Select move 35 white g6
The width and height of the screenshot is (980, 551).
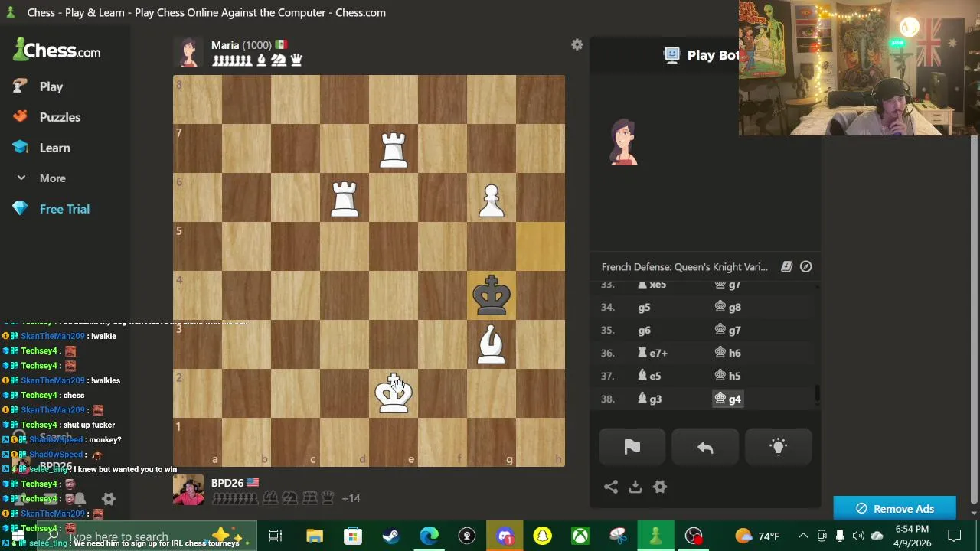coord(644,330)
